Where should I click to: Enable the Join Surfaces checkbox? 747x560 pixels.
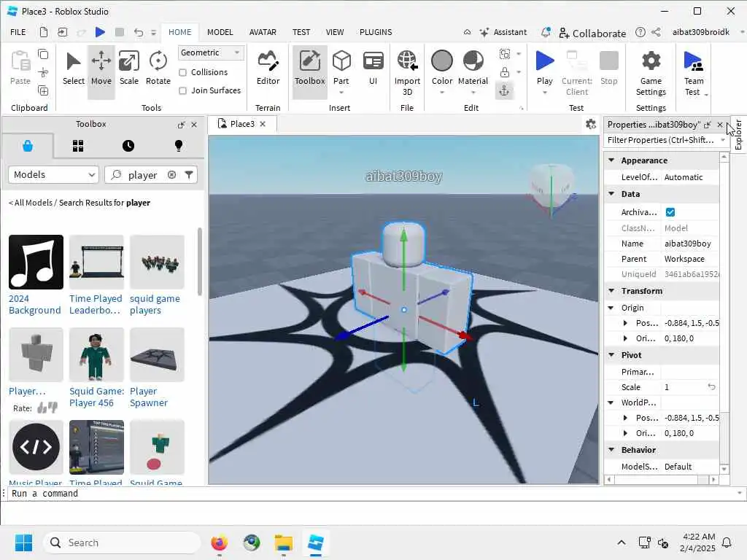182,90
